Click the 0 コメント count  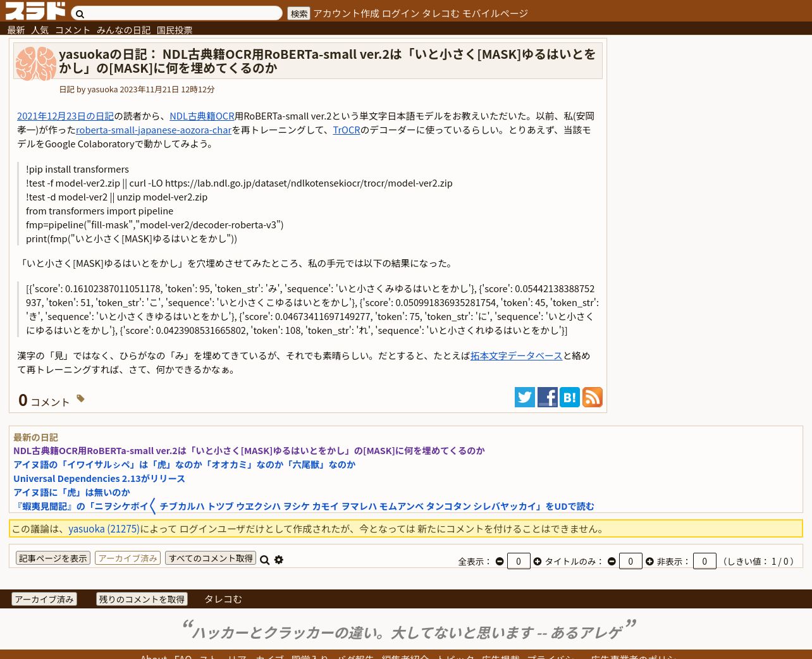(44, 400)
